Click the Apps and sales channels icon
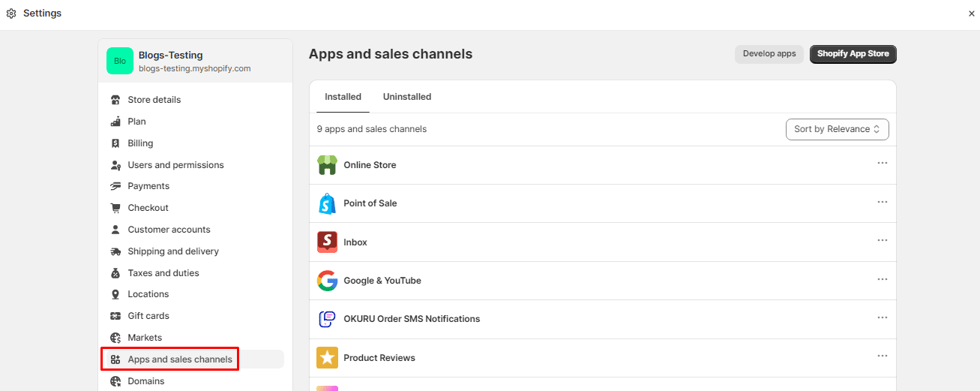The height and width of the screenshot is (391, 980). 115,359
